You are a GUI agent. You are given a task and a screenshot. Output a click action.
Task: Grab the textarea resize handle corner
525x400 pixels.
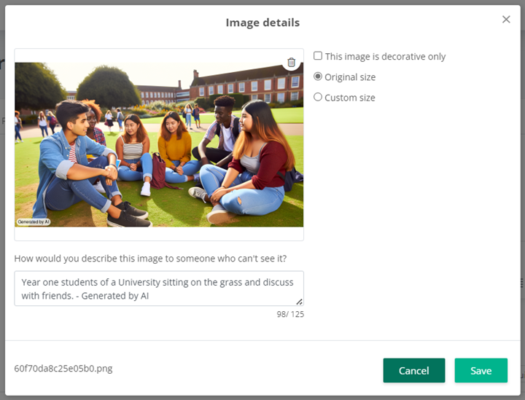pyautogui.click(x=299, y=302)
